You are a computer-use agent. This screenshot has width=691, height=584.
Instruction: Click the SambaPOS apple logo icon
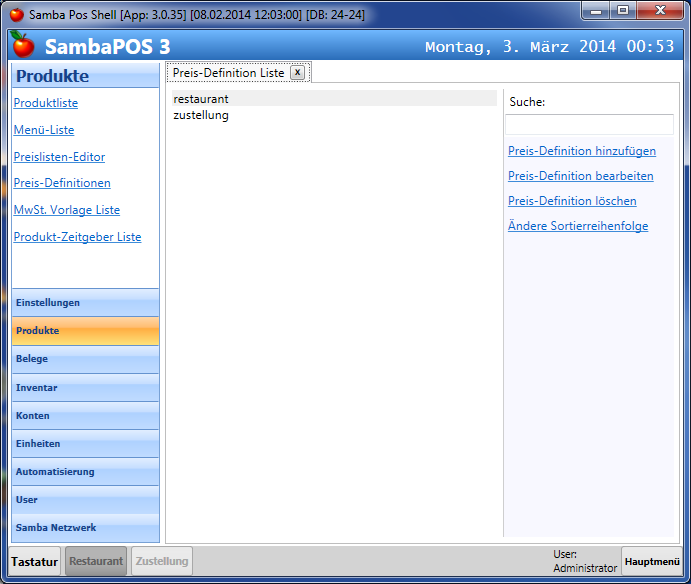pos(22,45)
